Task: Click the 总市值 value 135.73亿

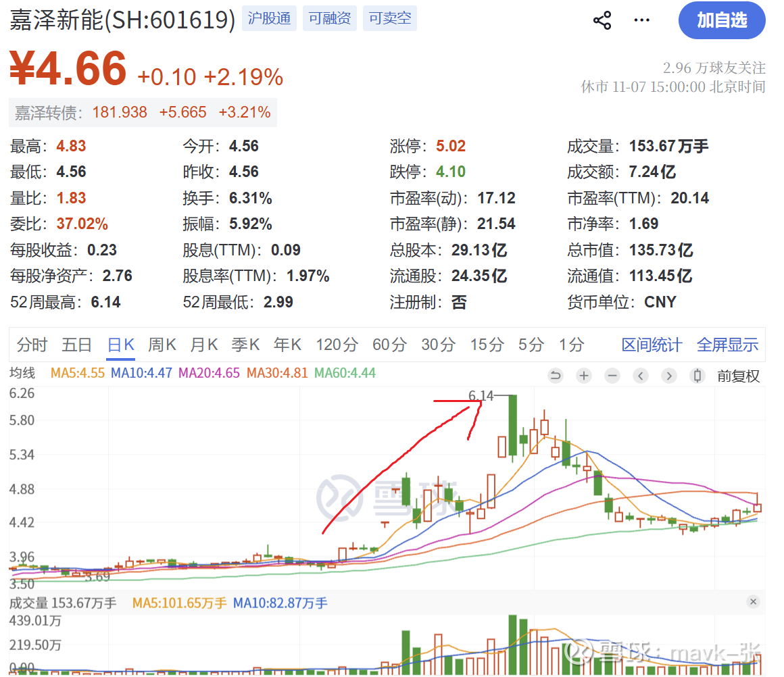Action: 660,250
